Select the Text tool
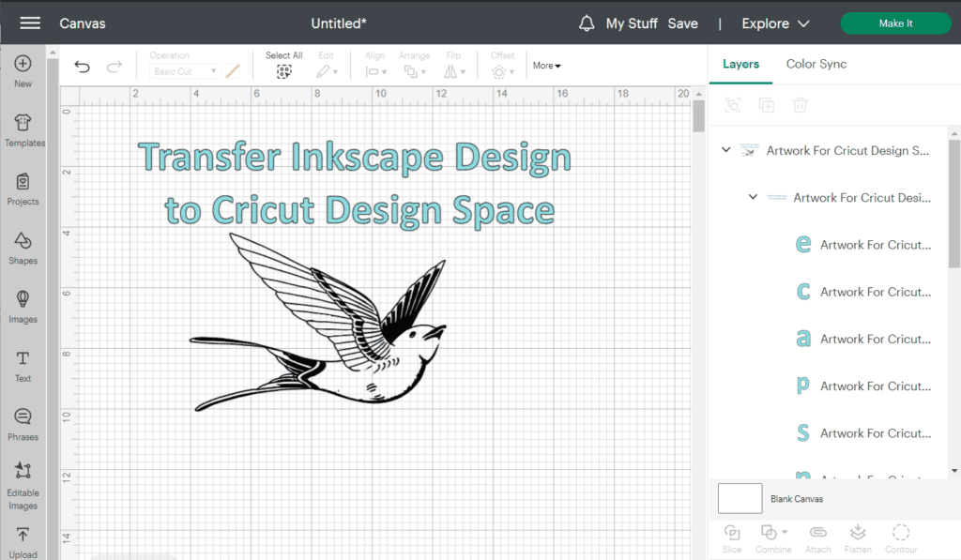Screen dimensions: 961x560 [x=23, y=359]
